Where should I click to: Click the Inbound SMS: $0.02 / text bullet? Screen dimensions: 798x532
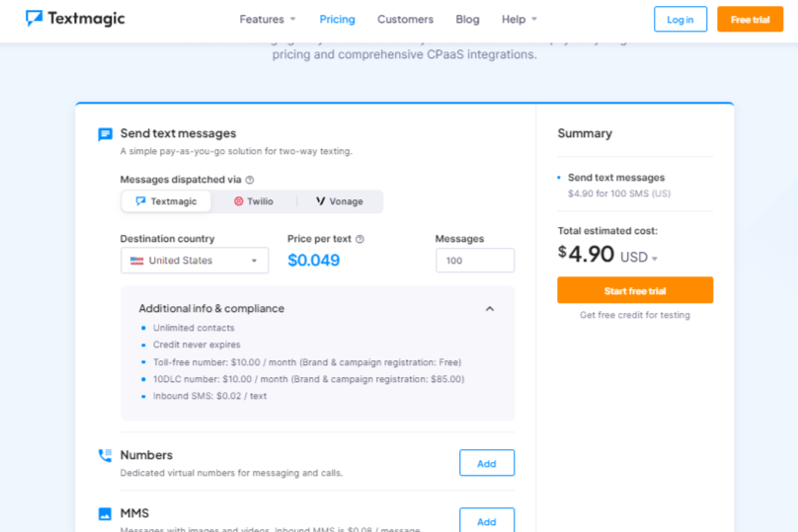click(x=209, y=396)
